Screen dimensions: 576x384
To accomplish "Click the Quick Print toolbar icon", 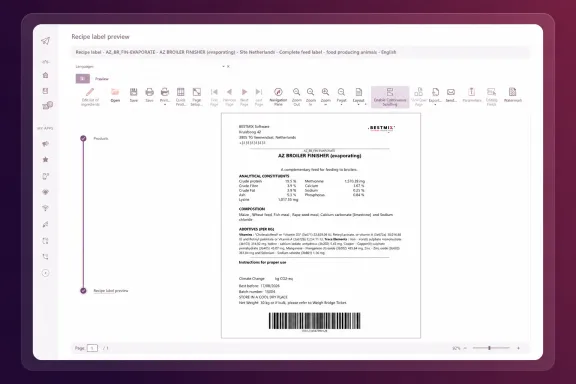I will [x=180, y=92].
